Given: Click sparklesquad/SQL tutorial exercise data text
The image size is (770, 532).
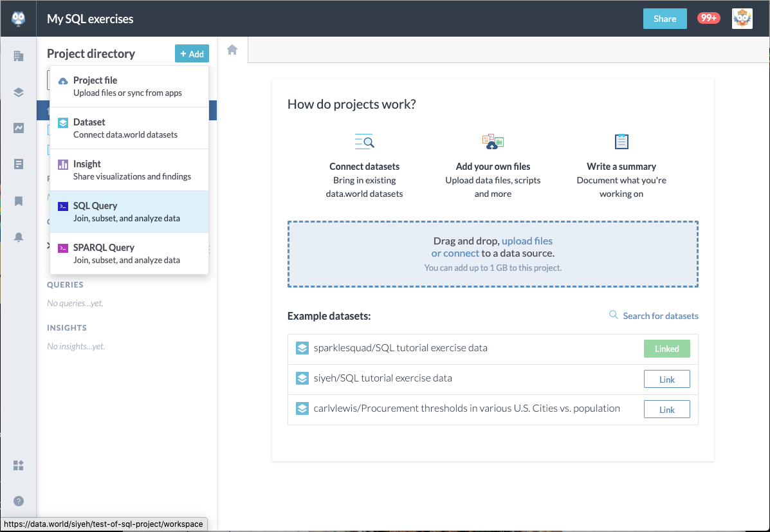Looking at the screenshot, I should [x=401, y=348].
